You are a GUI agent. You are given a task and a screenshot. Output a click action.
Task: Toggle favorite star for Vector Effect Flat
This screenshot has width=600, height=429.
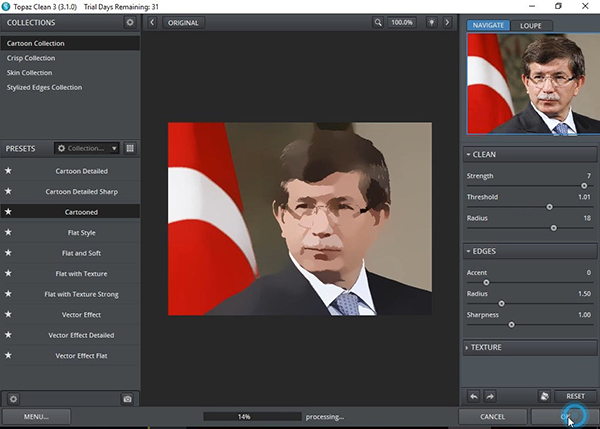click(8, 356)
